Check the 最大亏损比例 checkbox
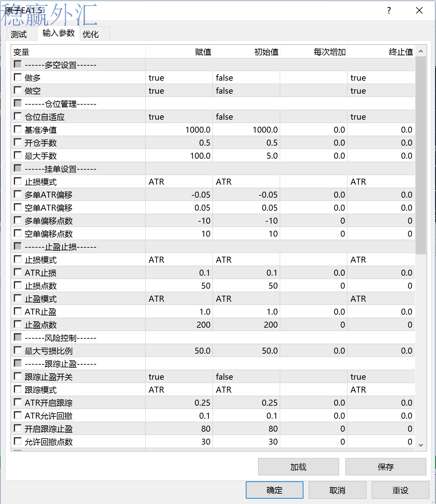 coord(18,350)
